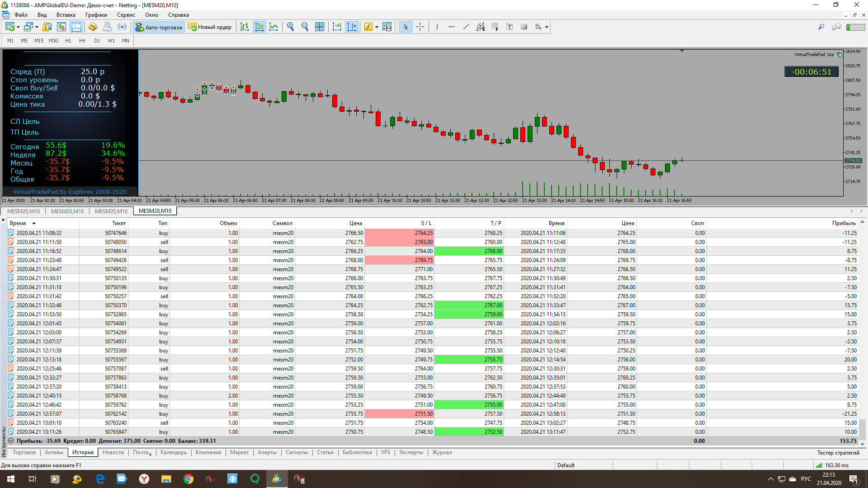Draw a vertical line tool
The height and width of the screenshot is (488, 868).
click(x=437, y=27)
